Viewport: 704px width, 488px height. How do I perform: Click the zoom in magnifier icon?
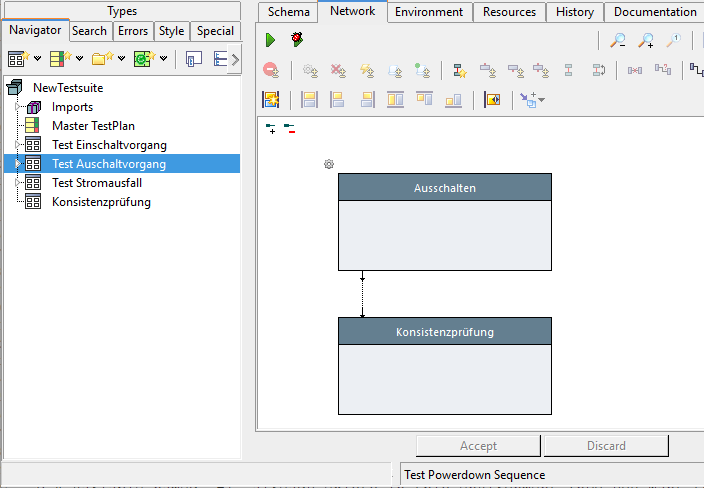coord(646,41)
